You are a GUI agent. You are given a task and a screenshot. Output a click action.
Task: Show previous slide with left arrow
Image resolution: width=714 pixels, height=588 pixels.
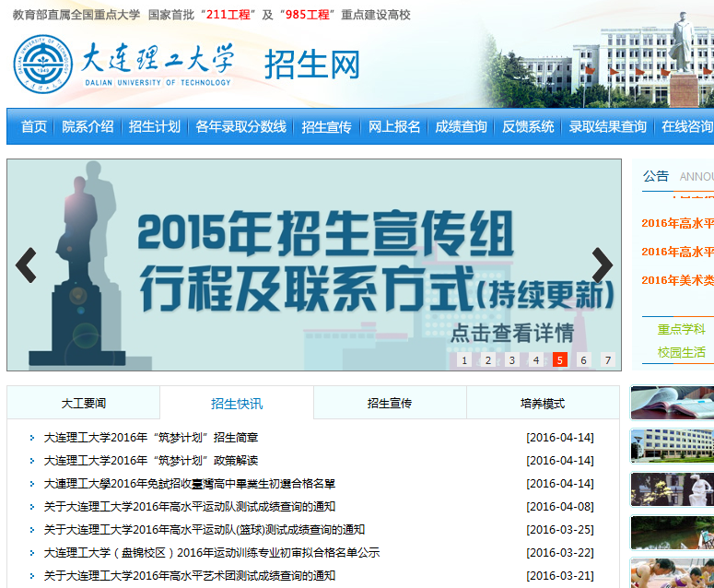click(x=26, y=265)
